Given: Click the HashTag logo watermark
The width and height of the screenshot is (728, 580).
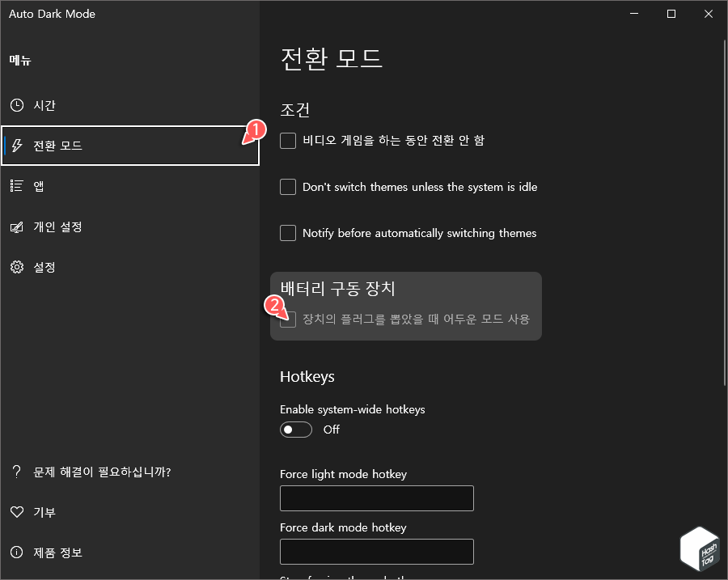Looking at the screenshot, I should tap(699, 548).
